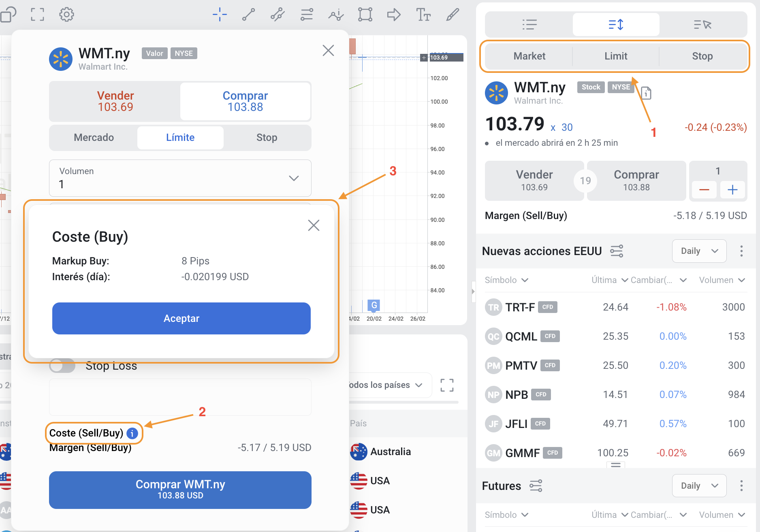Open Daily dropdown for Nuevas acciones EEUU
The height and width of the screenshot is (532, 760).
click(x=699, y=251)
